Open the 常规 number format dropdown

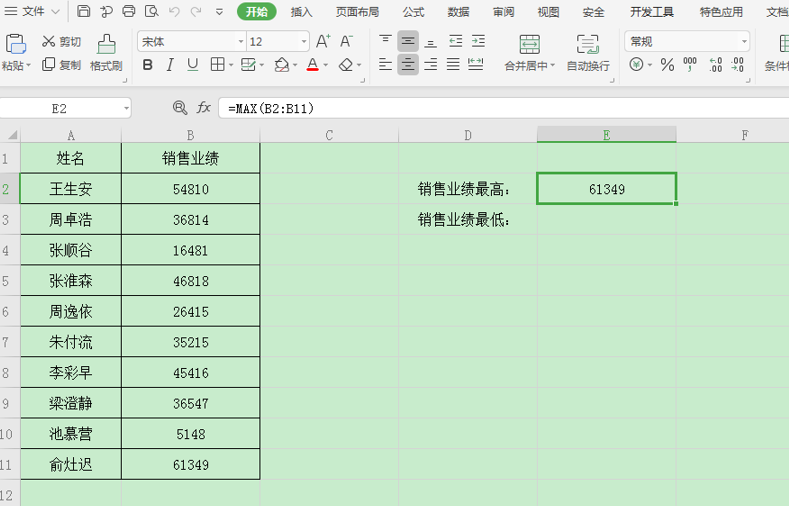pos(744,42)
